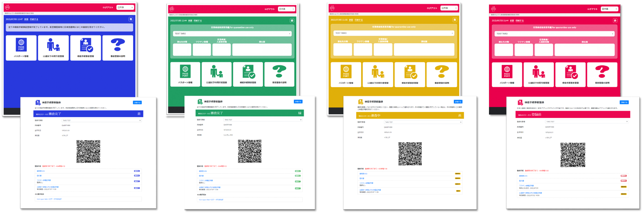Click the 青 status badge on blue screen

click(x=139, y=114)
